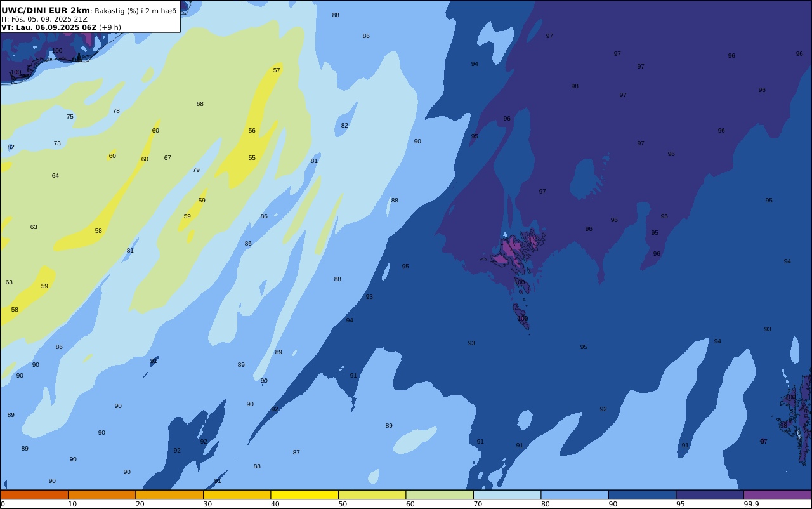The image size is (812, 509).
Task: Click the legend tick label 70
Action: [x=478, y=504]
